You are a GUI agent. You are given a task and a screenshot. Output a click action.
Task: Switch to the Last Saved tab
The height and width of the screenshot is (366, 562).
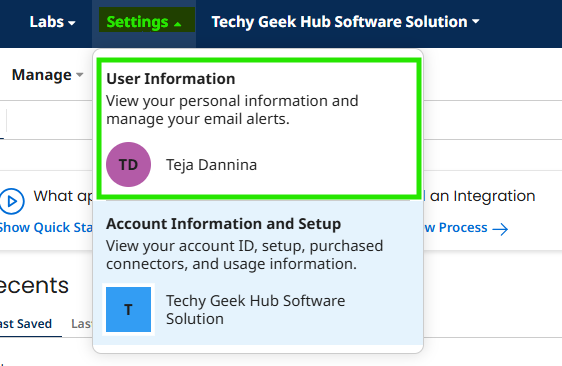click(26, 324)
